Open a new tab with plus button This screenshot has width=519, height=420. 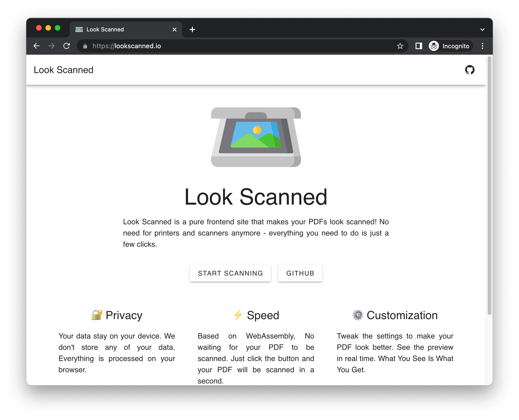tap(192, 29)
